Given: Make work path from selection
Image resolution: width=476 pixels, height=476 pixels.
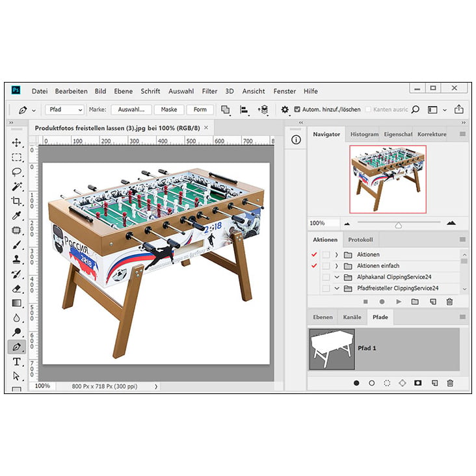Looking at the screenshot, I should click(x=403, y=383).
